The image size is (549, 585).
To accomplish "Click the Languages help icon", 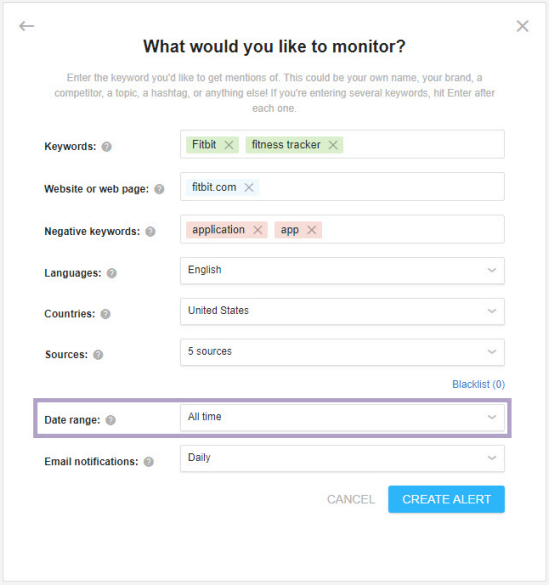I will (112, 273).
